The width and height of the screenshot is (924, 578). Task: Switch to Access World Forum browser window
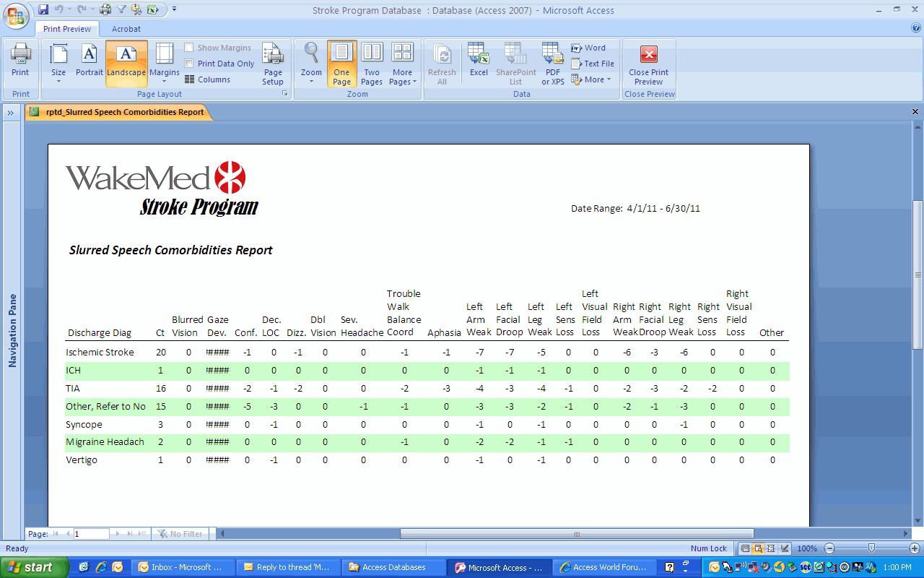click(x=605, y=567)
